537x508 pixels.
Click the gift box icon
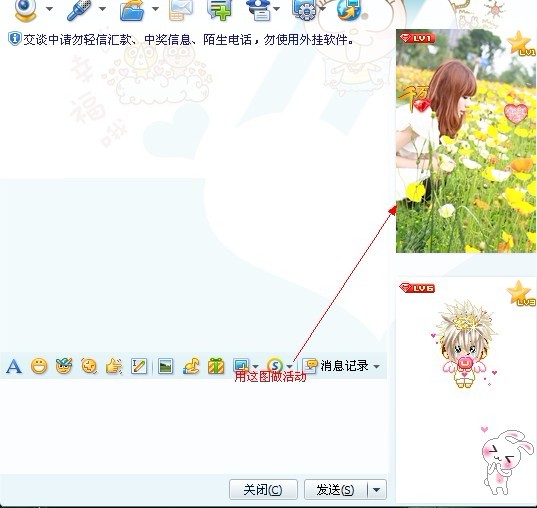[x=216, y=366]
